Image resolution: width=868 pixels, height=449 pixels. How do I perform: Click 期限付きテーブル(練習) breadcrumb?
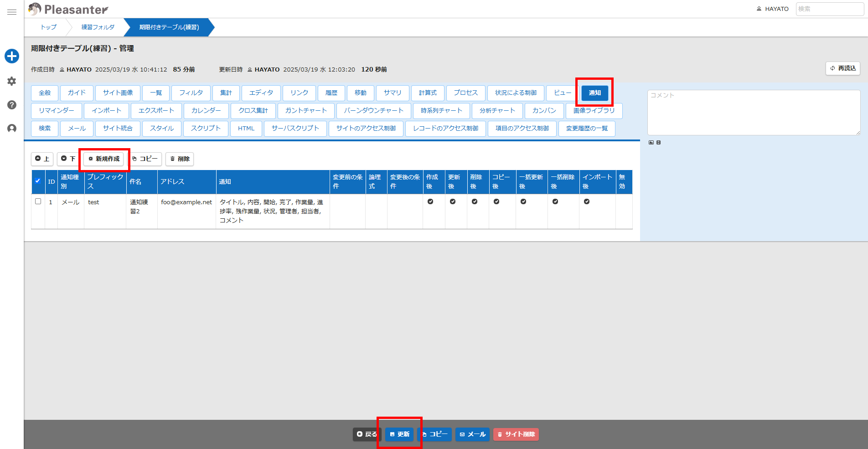click(x=169, y=27)
